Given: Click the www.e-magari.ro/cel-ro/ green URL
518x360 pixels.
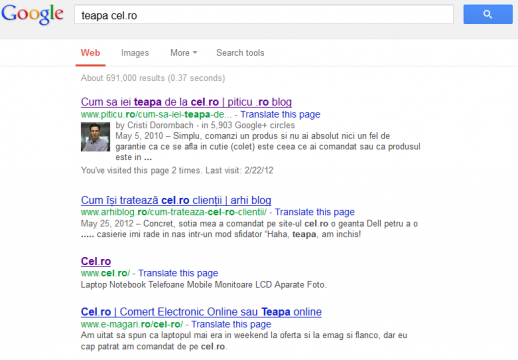Looking at the screenshot, I should 132,324.
